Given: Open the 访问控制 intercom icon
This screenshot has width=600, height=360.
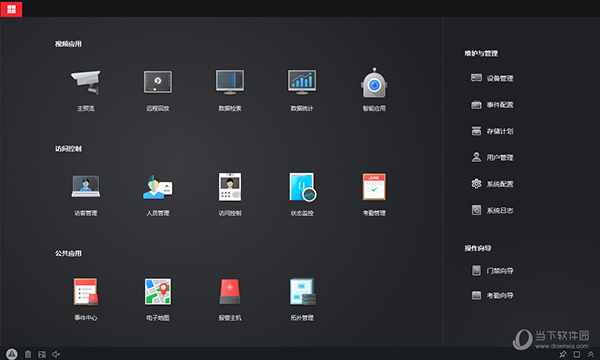Looking at the screenshot, I should pos(230,187).
